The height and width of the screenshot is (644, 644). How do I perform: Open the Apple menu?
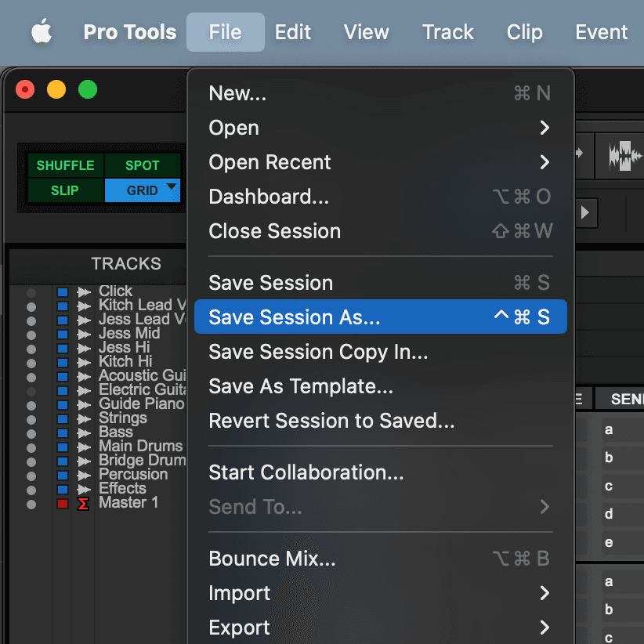pos(42,31)
